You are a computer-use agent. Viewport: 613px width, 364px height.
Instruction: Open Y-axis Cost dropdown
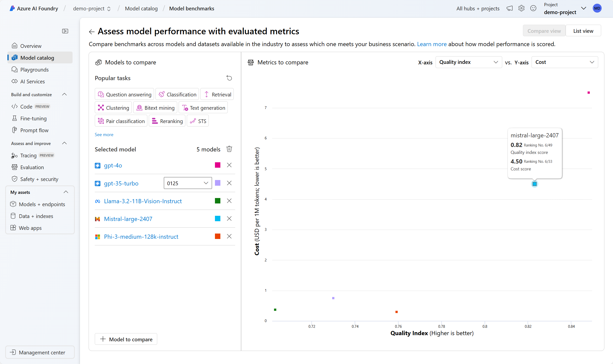point(565,62)
